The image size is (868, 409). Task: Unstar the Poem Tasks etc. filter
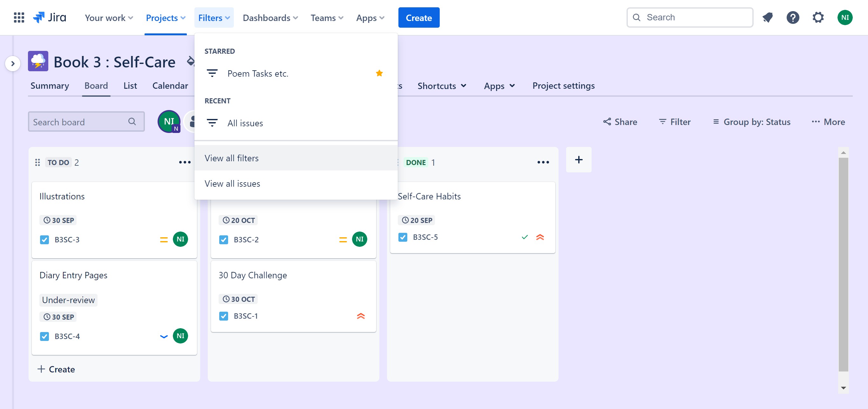[379, 73]
